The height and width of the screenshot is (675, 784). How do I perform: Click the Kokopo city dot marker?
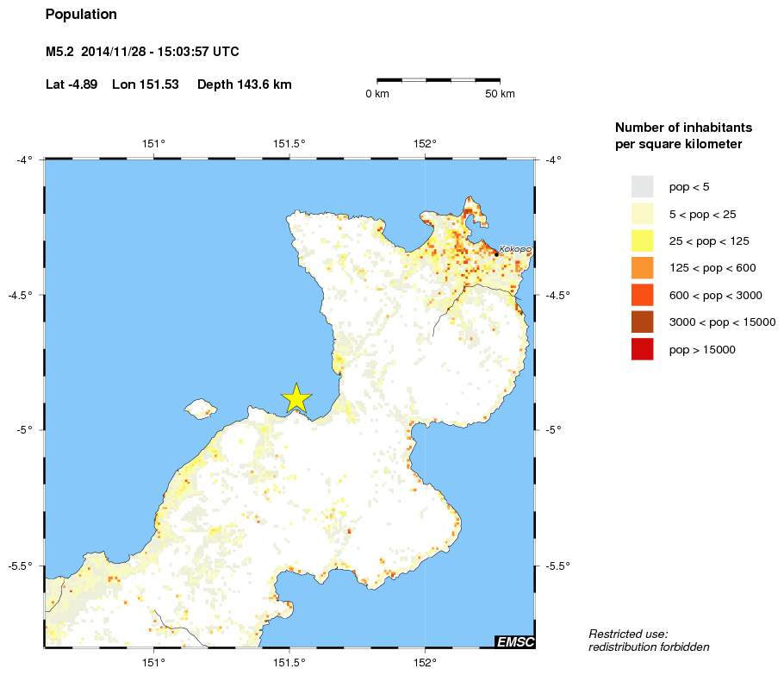tap(496, 253)
